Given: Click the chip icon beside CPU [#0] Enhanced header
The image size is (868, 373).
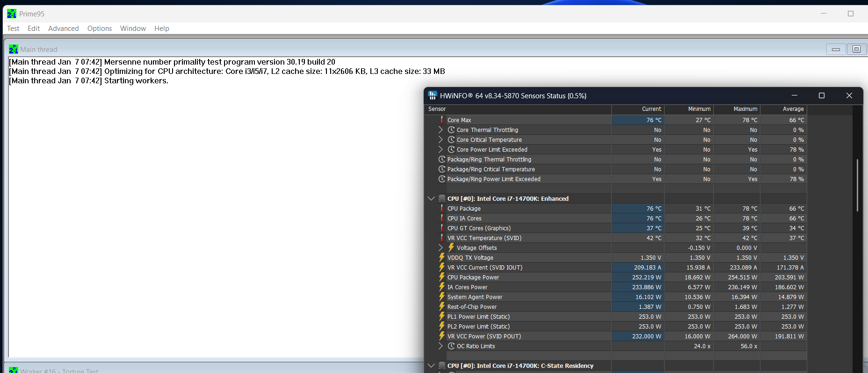Looking at the screenshot, I should (x=442, y=198).
